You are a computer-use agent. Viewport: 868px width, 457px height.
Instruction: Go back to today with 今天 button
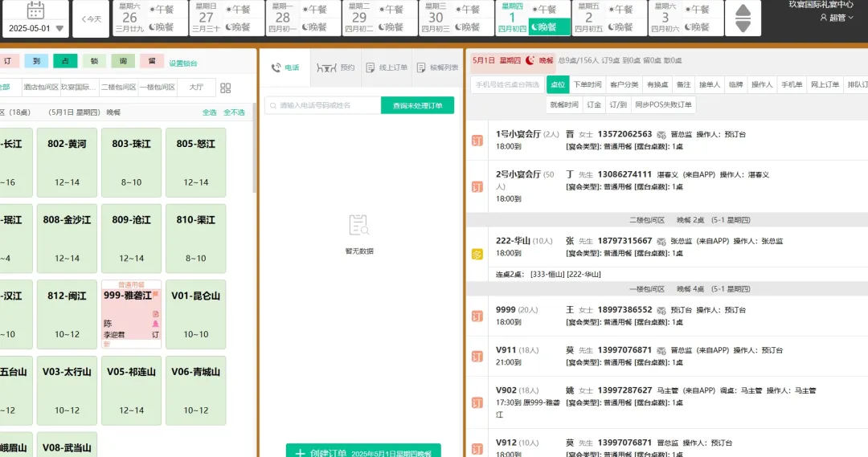point(90,18)
